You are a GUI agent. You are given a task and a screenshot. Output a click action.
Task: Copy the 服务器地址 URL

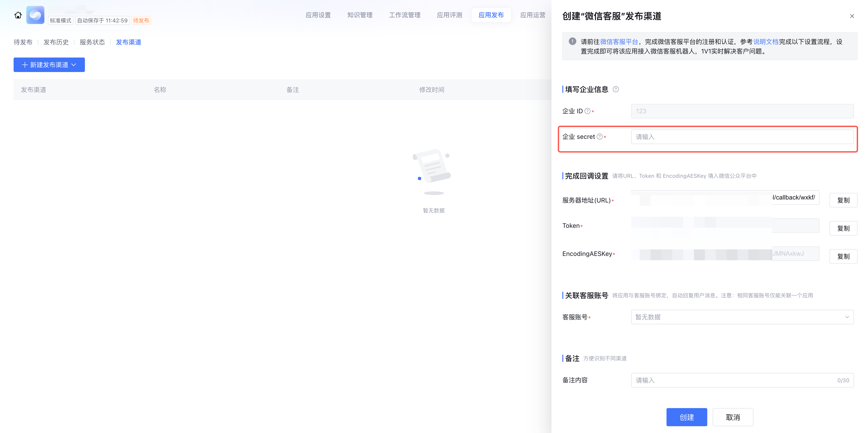(x=843, y=200)
